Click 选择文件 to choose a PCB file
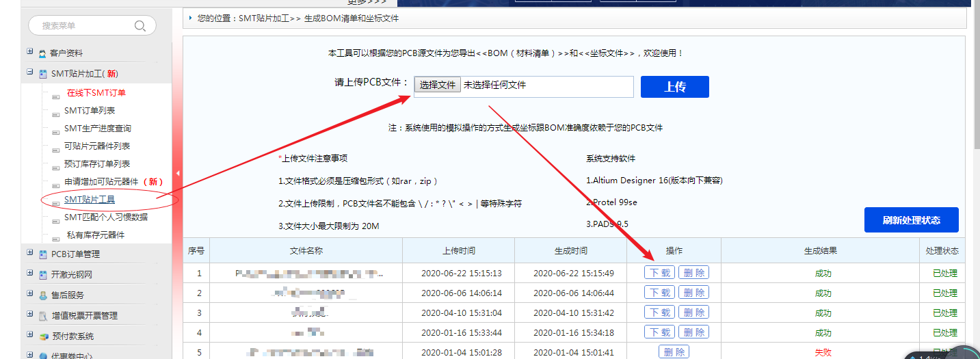 point(438,85)
